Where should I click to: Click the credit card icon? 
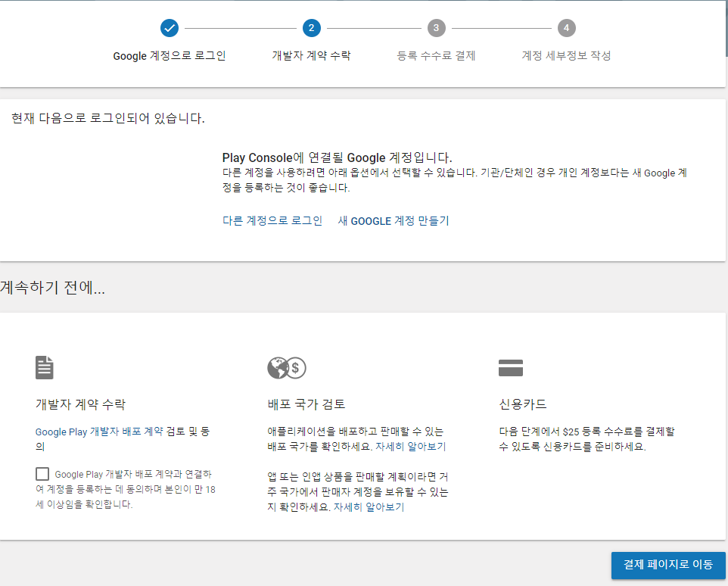(511, 368)
